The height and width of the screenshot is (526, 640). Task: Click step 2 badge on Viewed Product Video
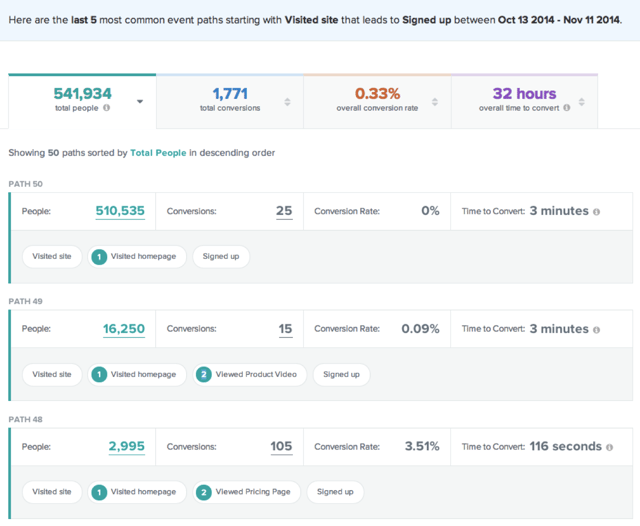click(x=204, y=375)
